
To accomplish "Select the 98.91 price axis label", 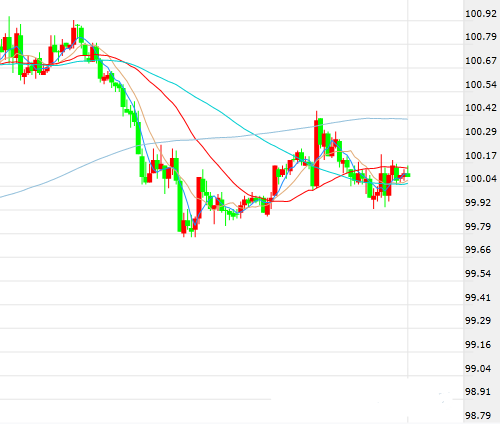I will 478,392.
